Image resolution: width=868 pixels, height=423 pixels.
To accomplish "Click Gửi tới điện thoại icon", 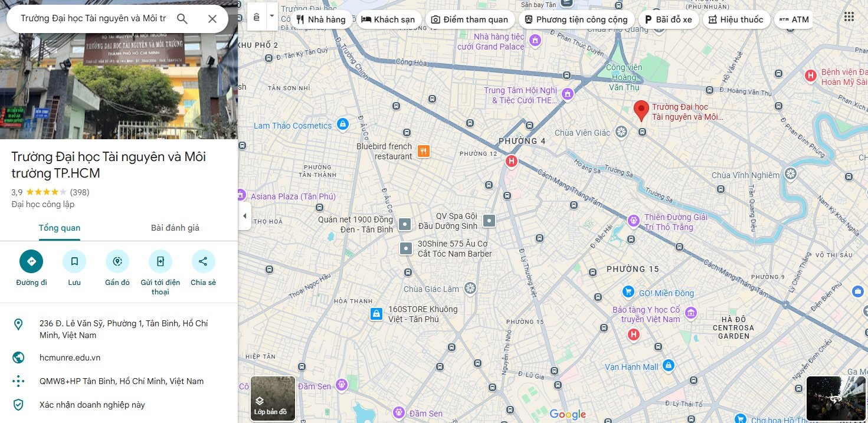I will pos(160,261).
